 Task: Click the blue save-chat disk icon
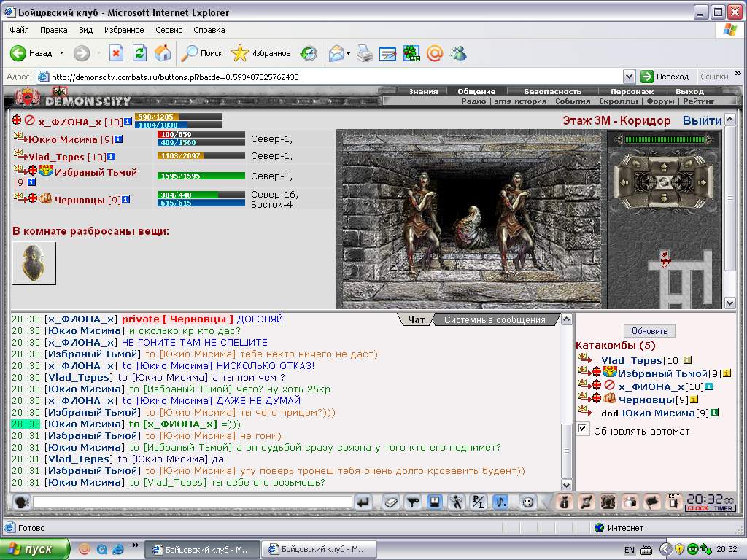435,502
